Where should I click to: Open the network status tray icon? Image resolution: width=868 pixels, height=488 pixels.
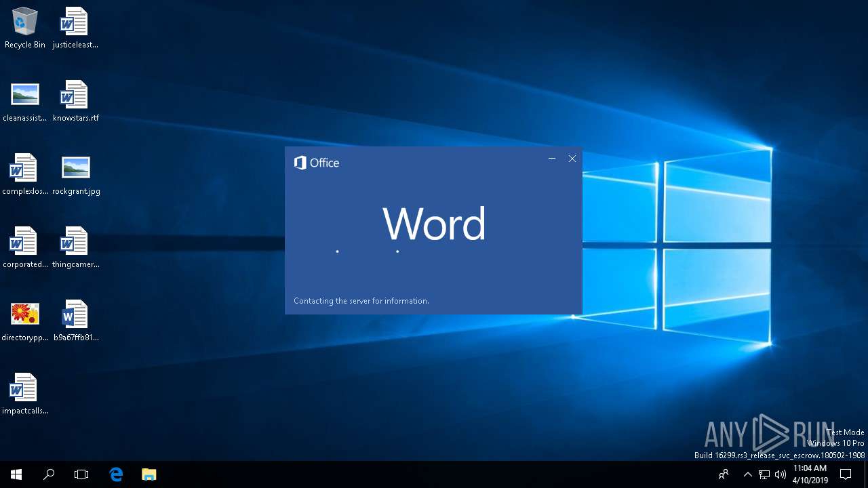(x=764, y=474)
